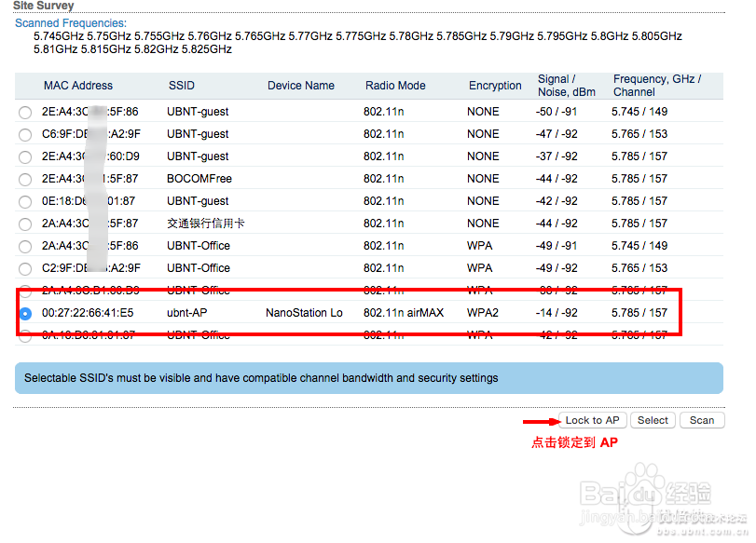Click MAC address starting 0E:18
The image size is (756, 543).
click(89, 201)
